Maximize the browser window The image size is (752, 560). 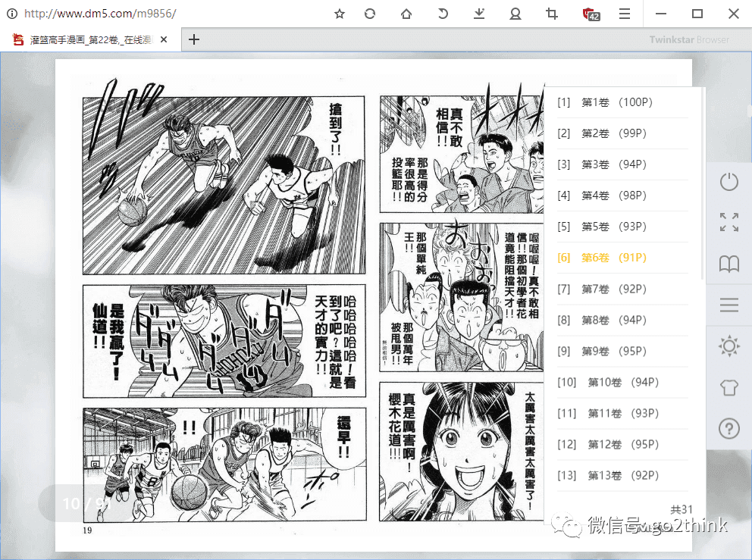pyautogui.click(x=697, y=14)
